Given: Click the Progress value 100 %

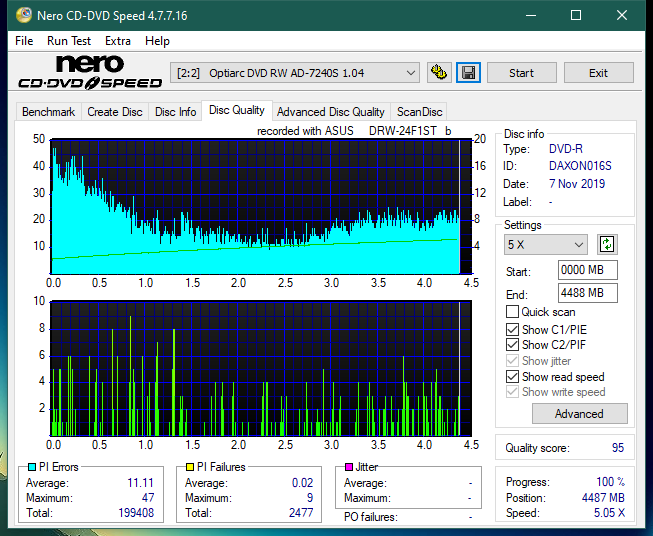Looking at the screenshot, I should pos(611,482).
